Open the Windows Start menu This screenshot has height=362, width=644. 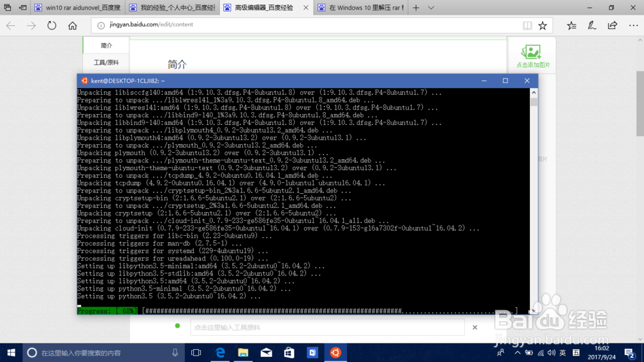(11, 352)
